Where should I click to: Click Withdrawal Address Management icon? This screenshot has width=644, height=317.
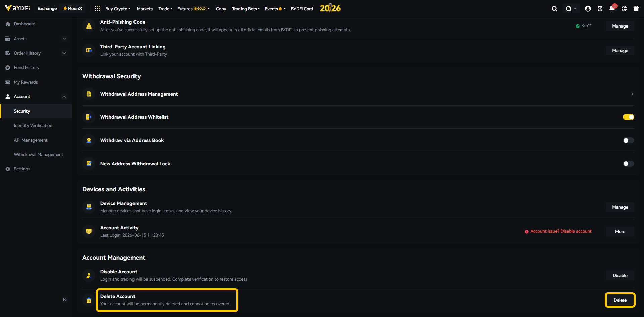point(89,94)
